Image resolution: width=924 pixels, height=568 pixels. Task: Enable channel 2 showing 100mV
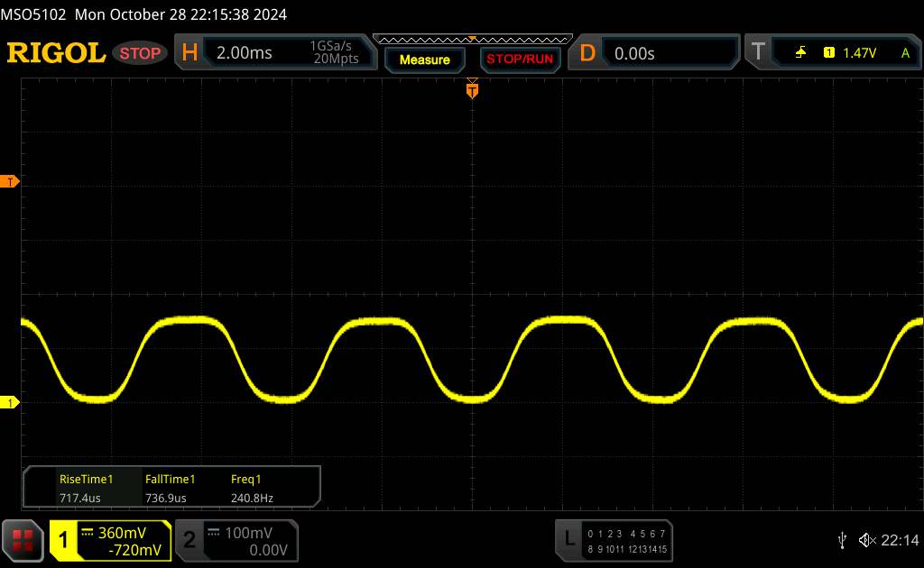235,540
